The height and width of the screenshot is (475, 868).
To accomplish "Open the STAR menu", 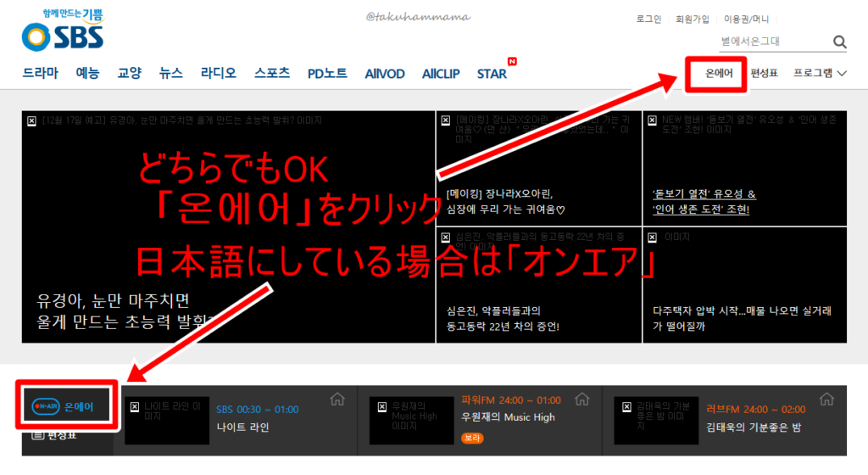I will pyautogui.click(x=492, y=74).
